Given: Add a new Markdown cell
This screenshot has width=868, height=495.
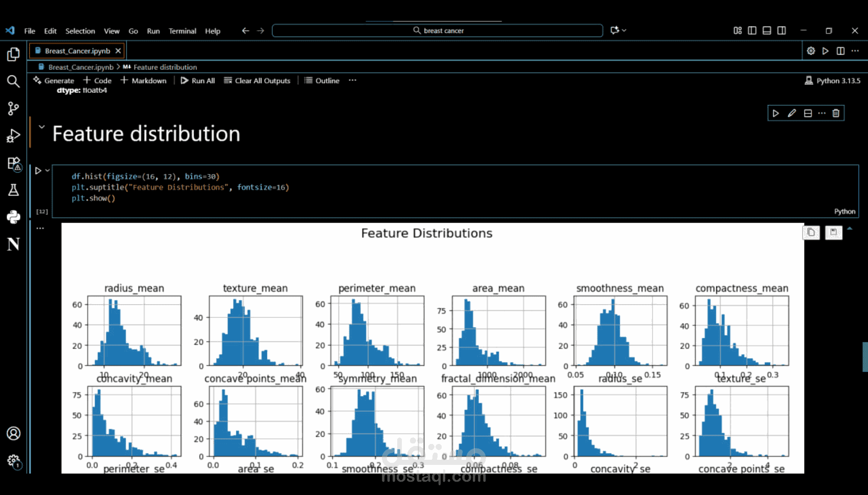Looking at the screenshot, I should (x=143, y=81).
